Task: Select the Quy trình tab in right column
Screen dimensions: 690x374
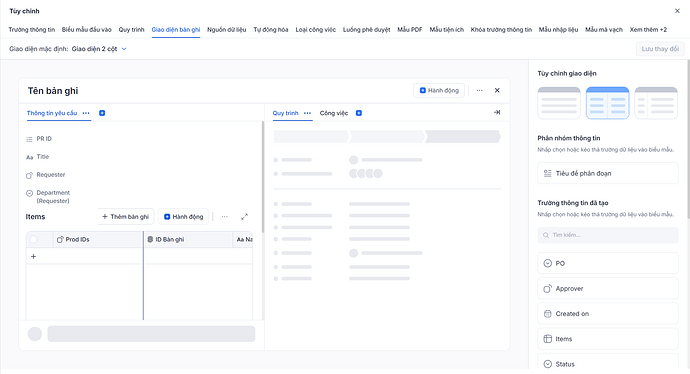Action: click(285, 113)
